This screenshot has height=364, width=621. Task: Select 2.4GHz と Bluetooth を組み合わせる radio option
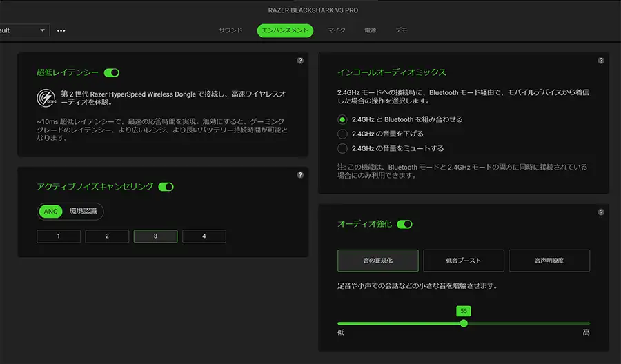342,119
